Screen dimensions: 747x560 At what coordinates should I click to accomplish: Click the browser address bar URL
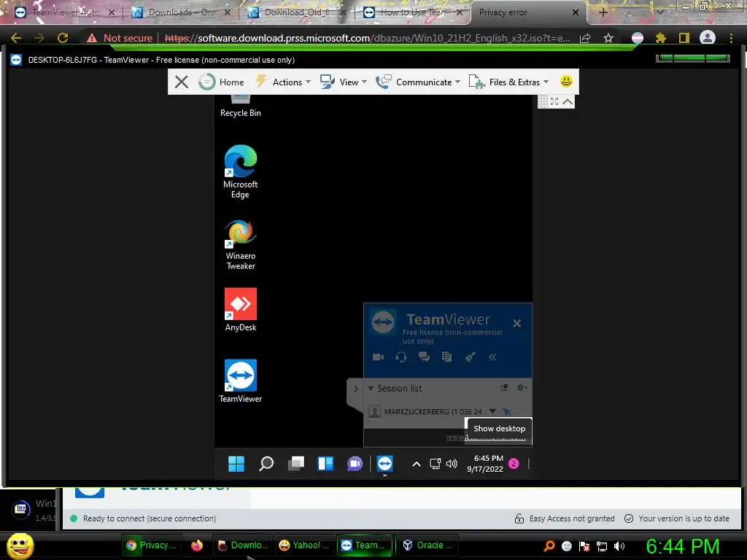coord(367,38)
